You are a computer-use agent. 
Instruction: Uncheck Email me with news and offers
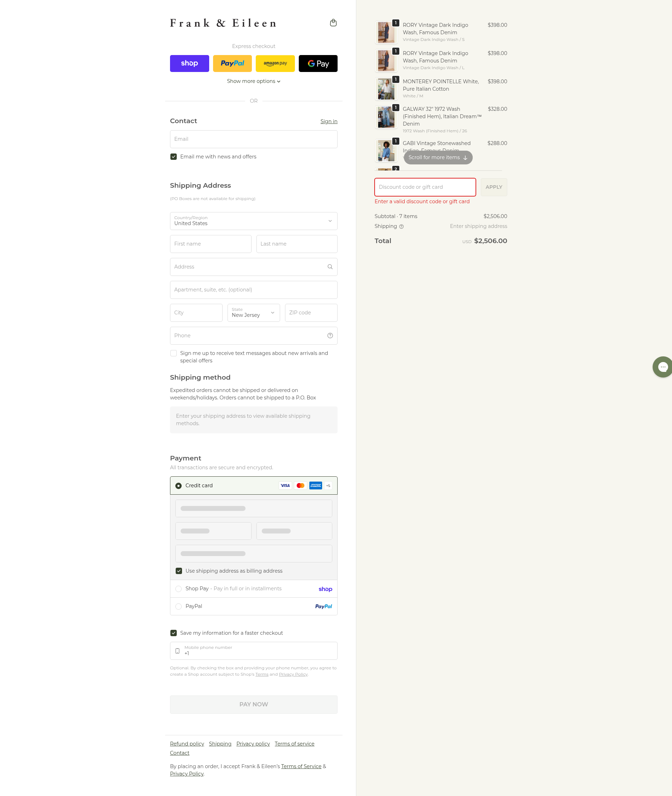[x=174, y=157]
